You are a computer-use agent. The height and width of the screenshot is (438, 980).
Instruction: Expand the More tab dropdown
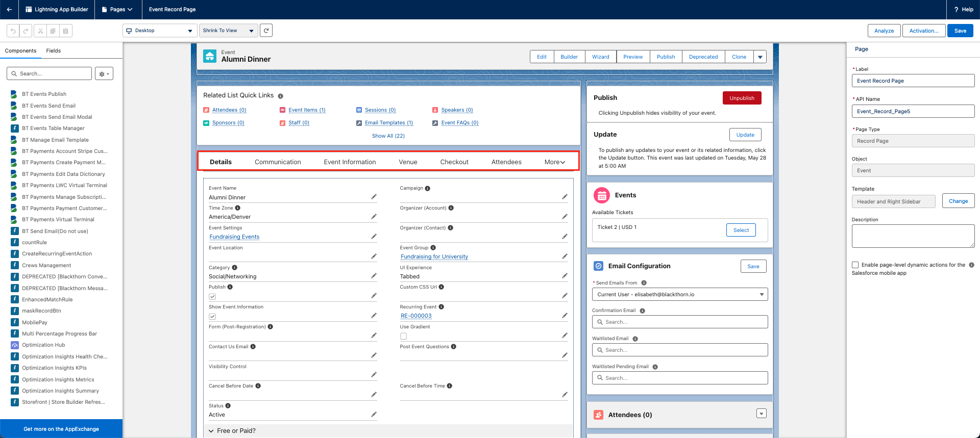(x=555, y=162)
